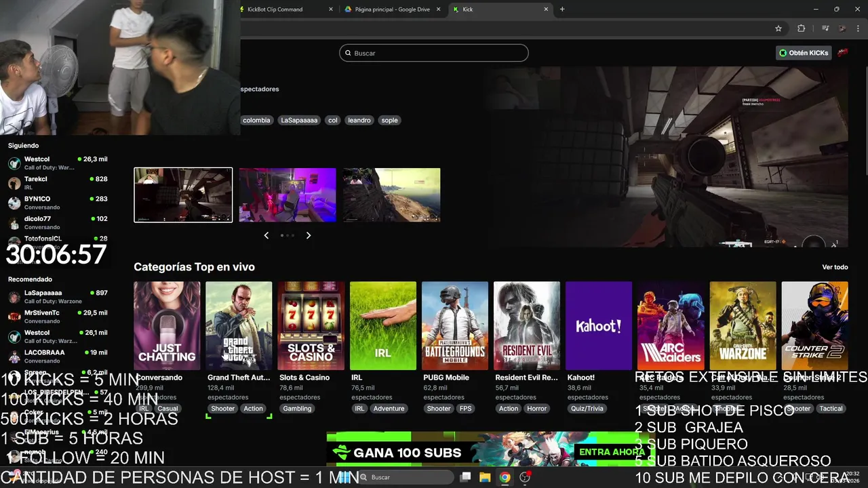
Task: Click the Kick search field Buscar
Action: pos(434,53)
